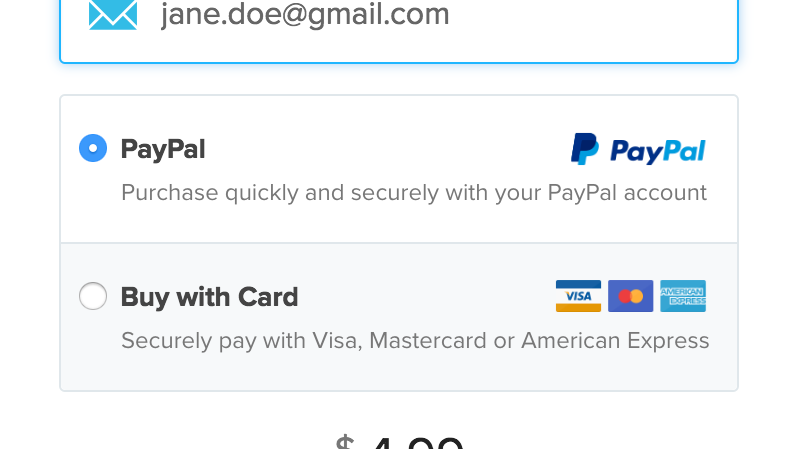Click the PayPal double-P emblem icon
Screen dimensions: 797x449
tap(584, 149)
